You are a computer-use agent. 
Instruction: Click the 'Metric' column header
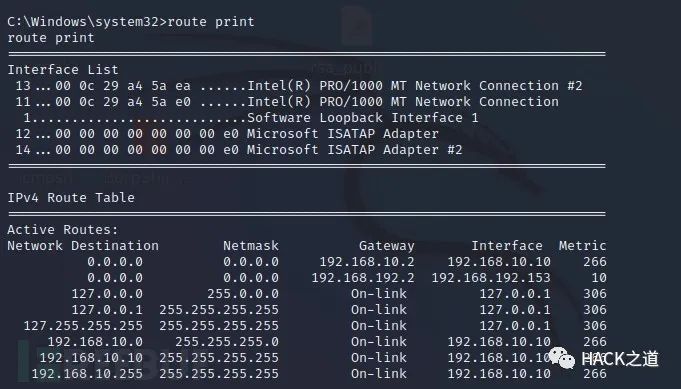click(582, 245)
